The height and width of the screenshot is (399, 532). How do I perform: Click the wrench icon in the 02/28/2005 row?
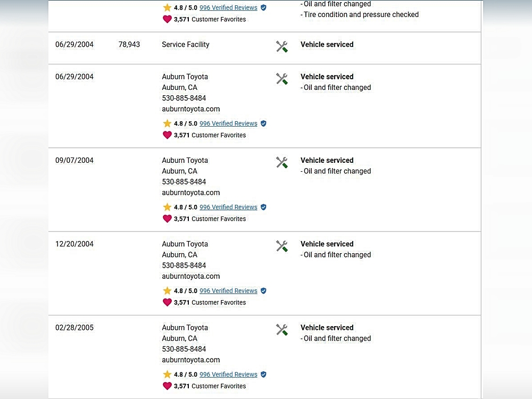tap(282, 329)
